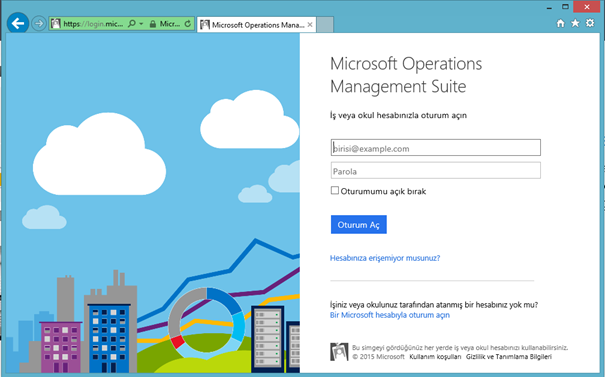Go back with the browser back arrow
Screen dimensions: 605x377
(x=18, y=24)
